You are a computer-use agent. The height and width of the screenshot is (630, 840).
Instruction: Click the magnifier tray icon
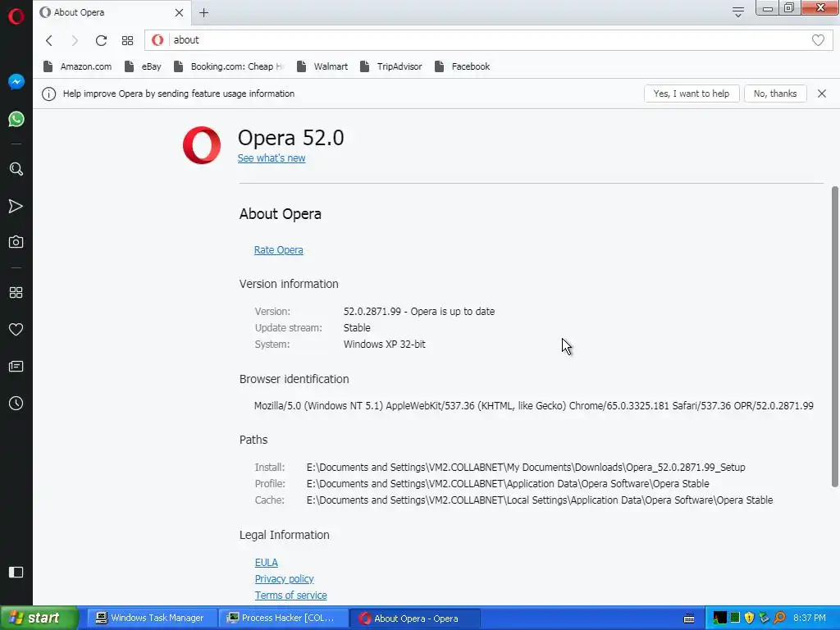pyautogui.click(x=779, y=619)
